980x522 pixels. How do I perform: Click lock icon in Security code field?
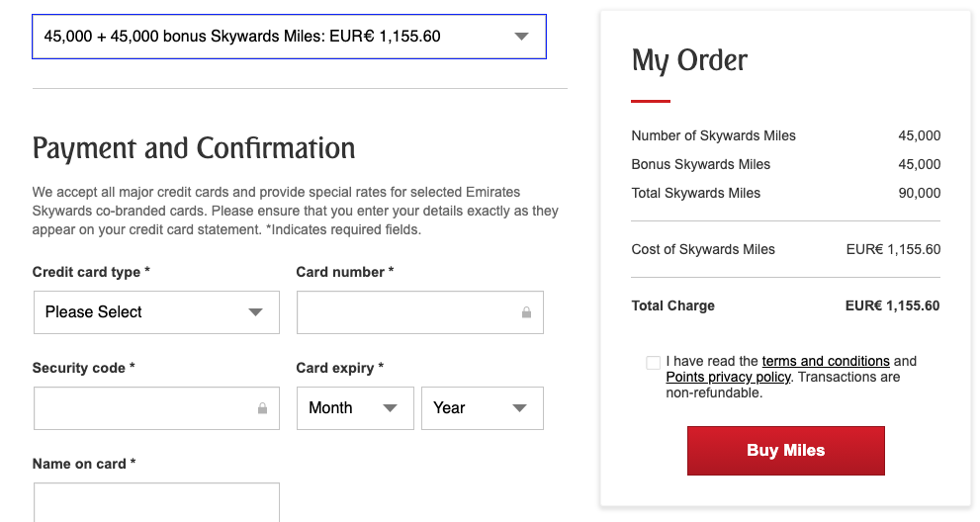262,408
